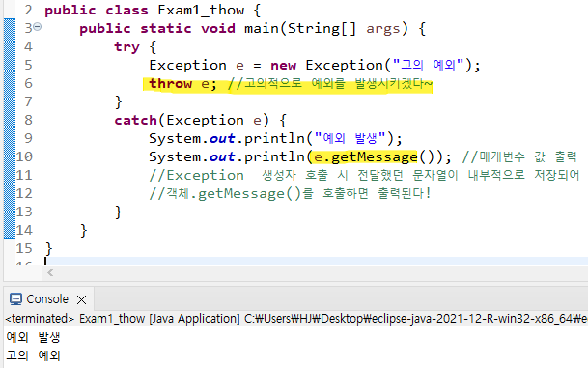This screenshot has height=368, width=588.
Task: Select line number 5 in the gutter
Action: [29, 65]
